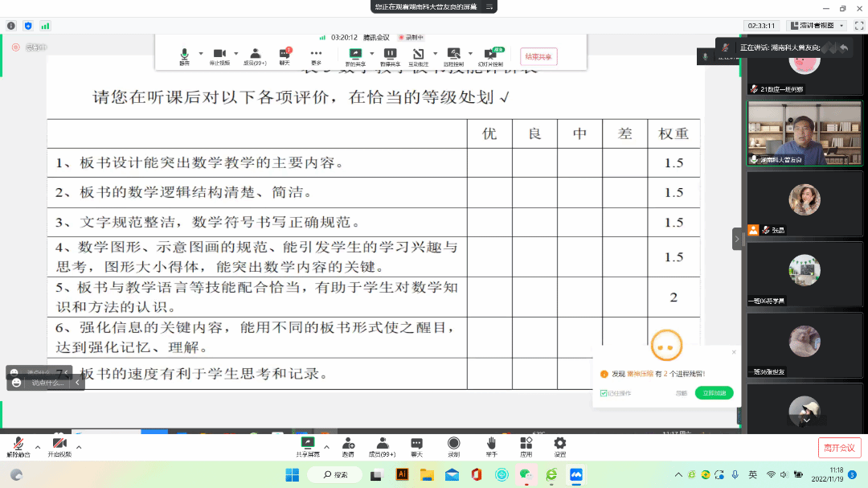Click the red 离开会议 (Leave meeting) button
Viewport: 868px width, 488px height.
click(839, 448)
